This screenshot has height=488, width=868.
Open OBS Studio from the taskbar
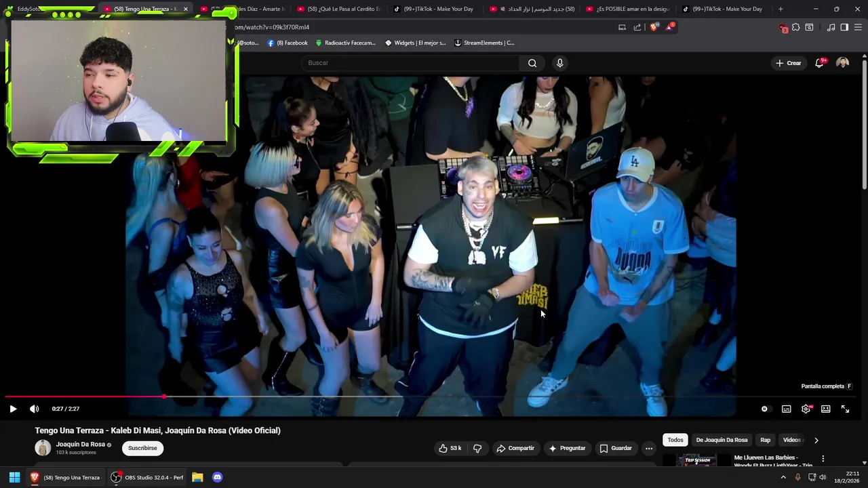tap(147, 477)
